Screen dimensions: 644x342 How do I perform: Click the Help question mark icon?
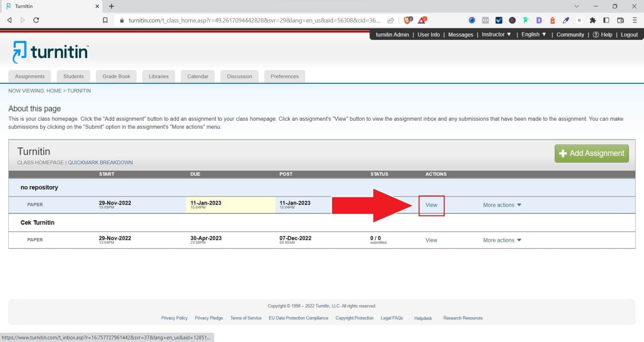[596, 34]
